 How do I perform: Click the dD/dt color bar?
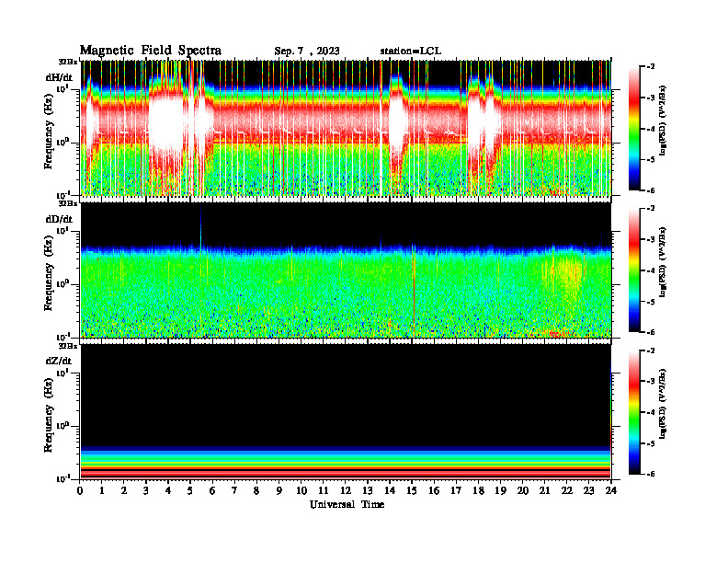click(634, 270)
